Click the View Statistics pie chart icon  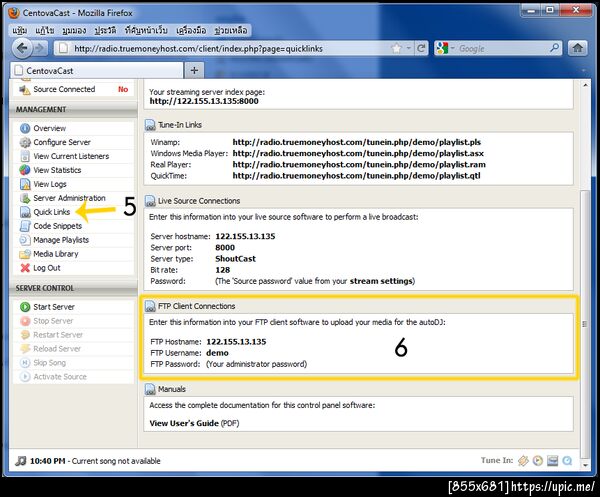pos(25,170)
